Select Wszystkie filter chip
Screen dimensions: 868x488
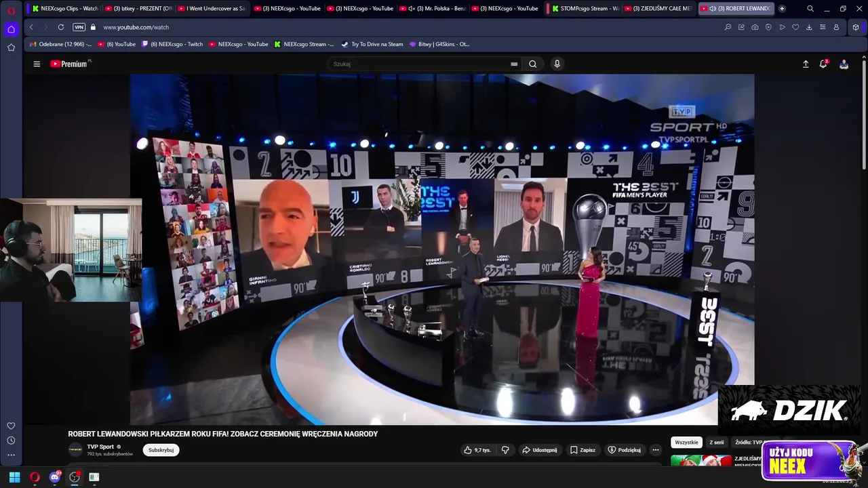coord(686,443)
